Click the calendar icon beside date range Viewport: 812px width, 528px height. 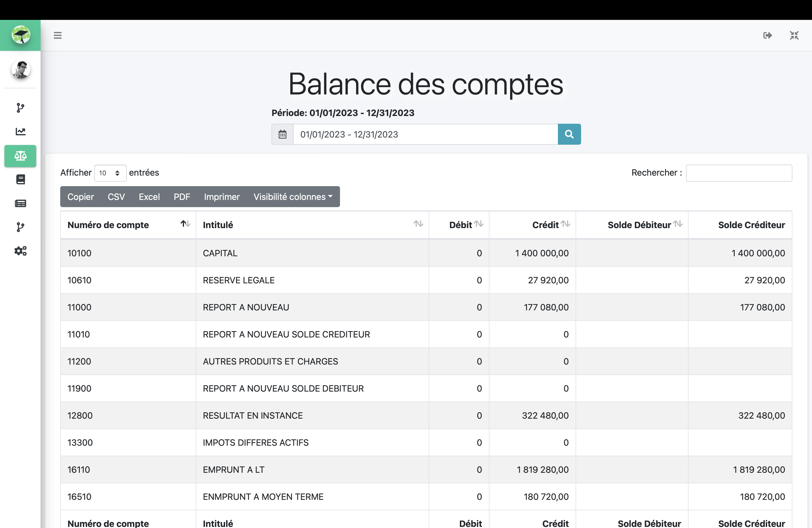(283, 134)
